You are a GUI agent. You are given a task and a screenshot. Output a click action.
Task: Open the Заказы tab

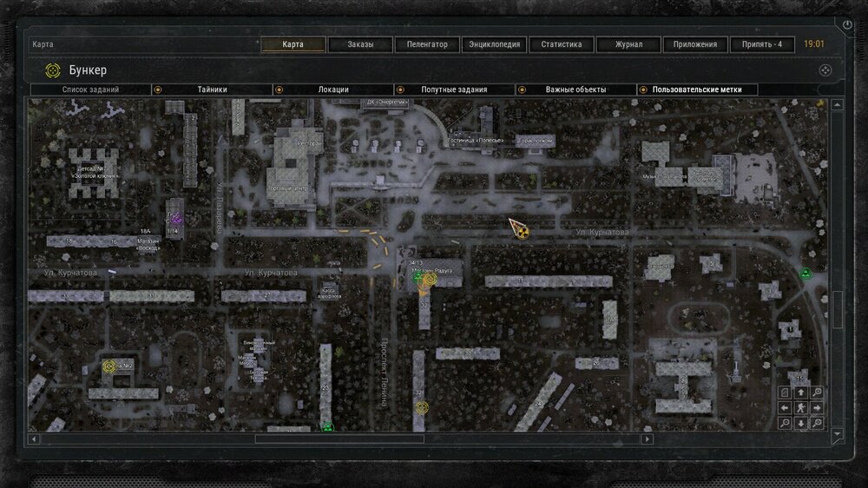coord(360,44)
